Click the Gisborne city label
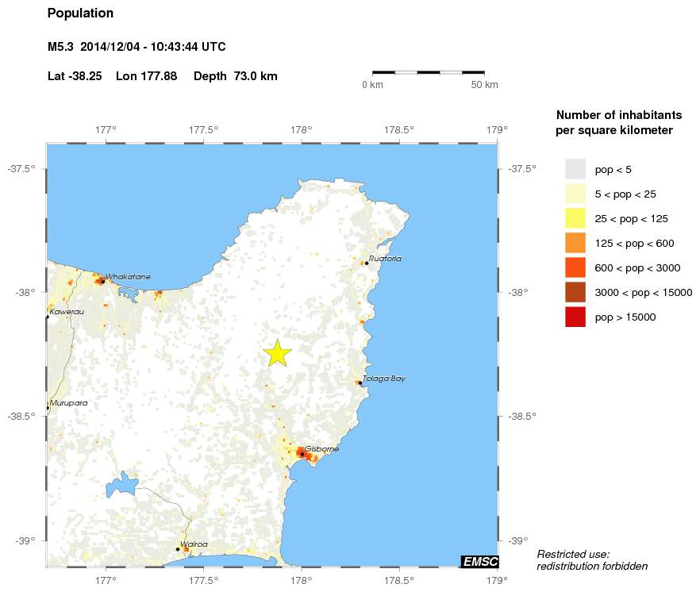Image resolution: width=700 pixels, height=592 pixels. tap(321, 448)
